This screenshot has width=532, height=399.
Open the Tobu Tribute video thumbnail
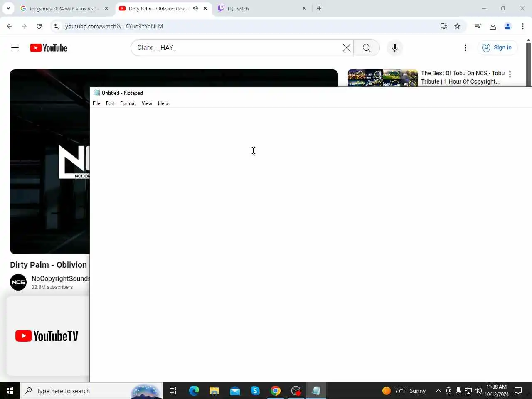pos(383,78)
